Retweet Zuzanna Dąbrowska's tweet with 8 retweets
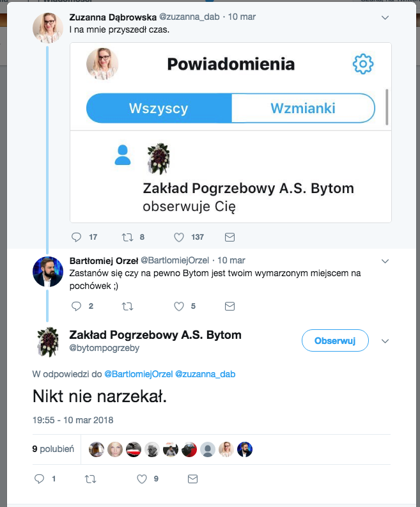420x507 pixels. click(x=127, y=237)
